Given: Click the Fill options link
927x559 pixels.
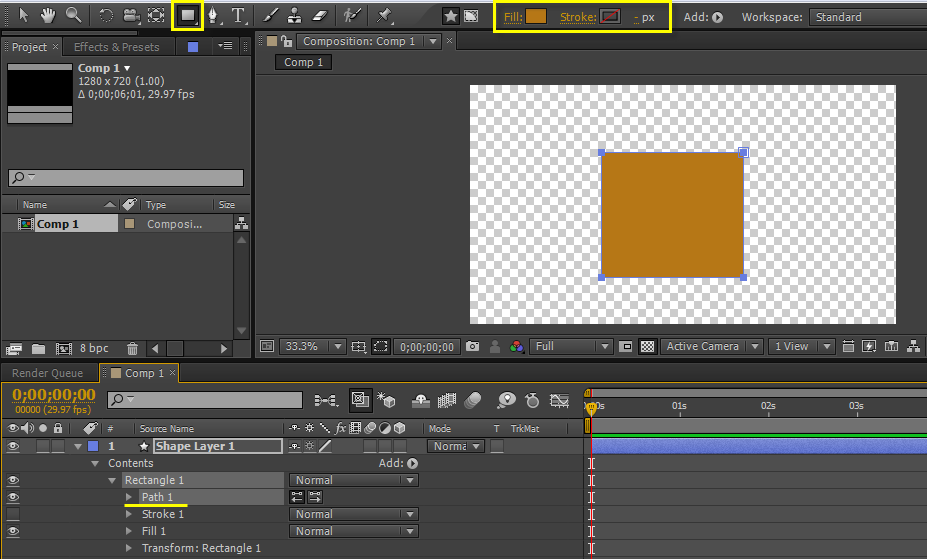Looking at the screenshot, I should (x=512, y=17).
